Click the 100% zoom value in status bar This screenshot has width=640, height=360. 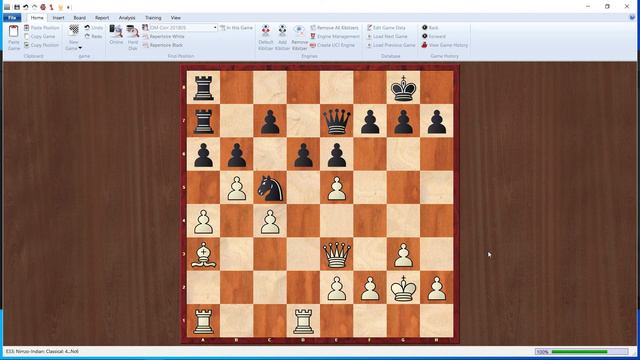point(542,352)
